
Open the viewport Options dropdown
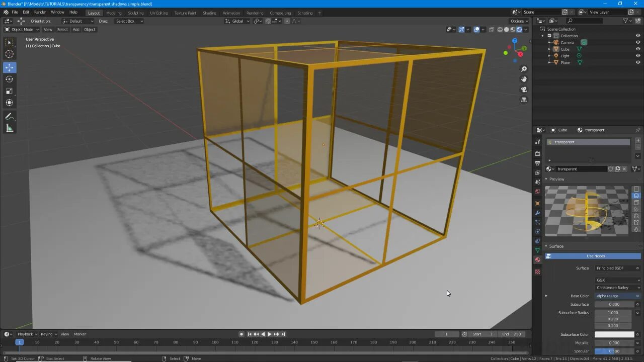[519, 21]
